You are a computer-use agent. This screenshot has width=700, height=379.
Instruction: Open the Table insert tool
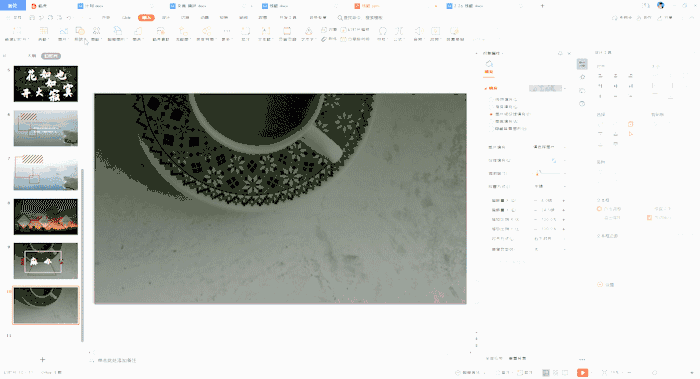(43, 34)
